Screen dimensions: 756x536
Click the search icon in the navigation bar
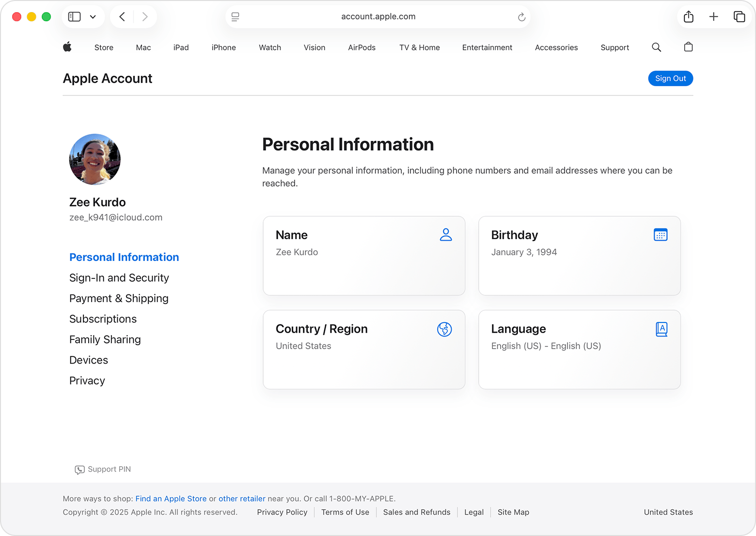[x=656, y=47]
